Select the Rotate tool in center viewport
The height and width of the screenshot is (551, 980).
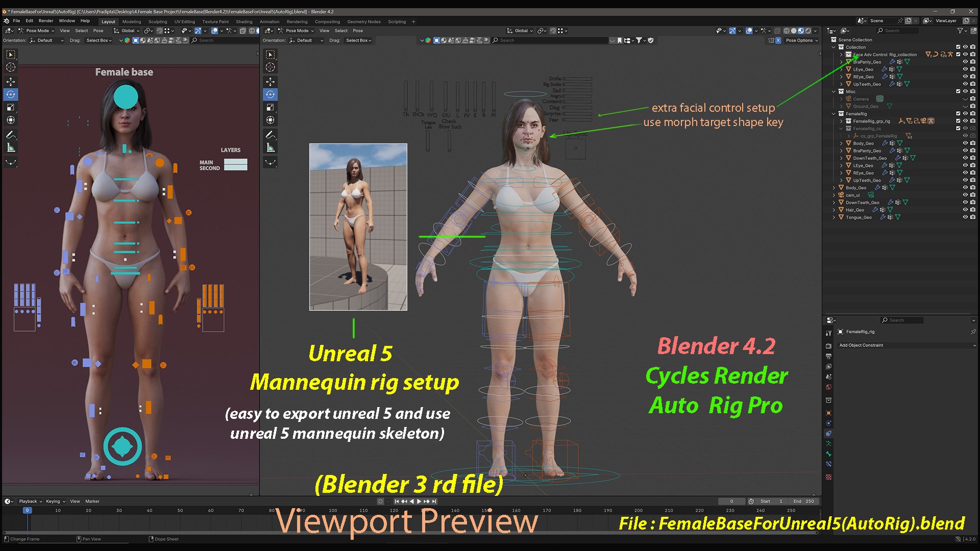[x=271, y=94]
